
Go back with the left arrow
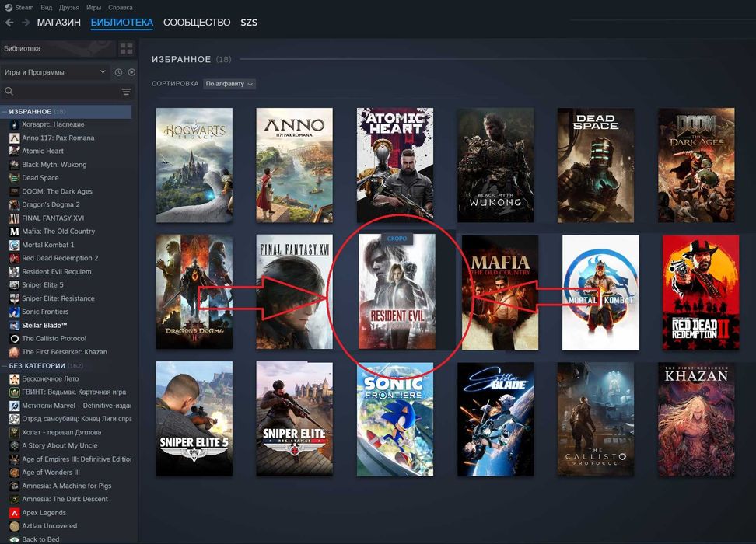(9, 23)
